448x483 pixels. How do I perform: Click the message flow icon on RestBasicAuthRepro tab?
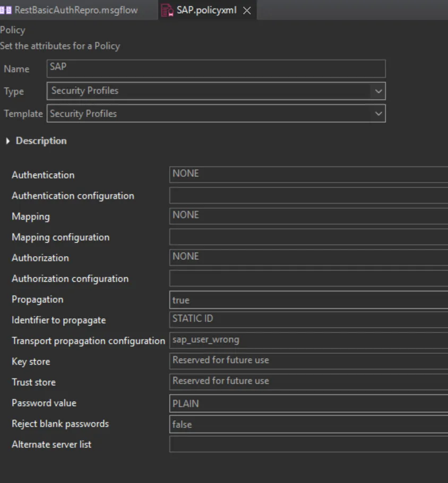(x=5, y=10)
